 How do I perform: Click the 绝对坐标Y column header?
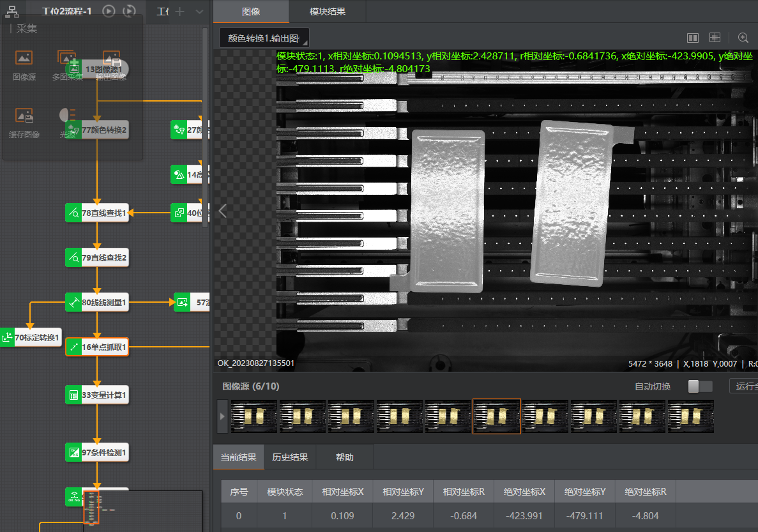point(585,491)
